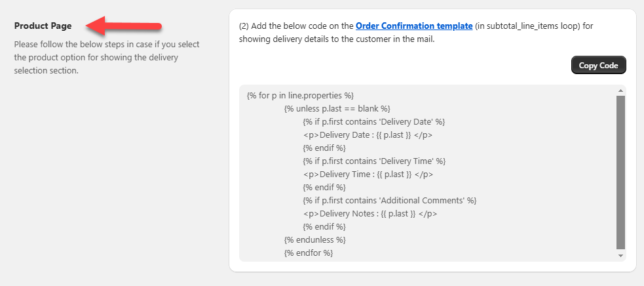The height and width of the screenshot is (286, 644).
Task: Click the 'subtotal_line_items loop' instruction text
Action: pyautogui.click(x=531, y=26)
